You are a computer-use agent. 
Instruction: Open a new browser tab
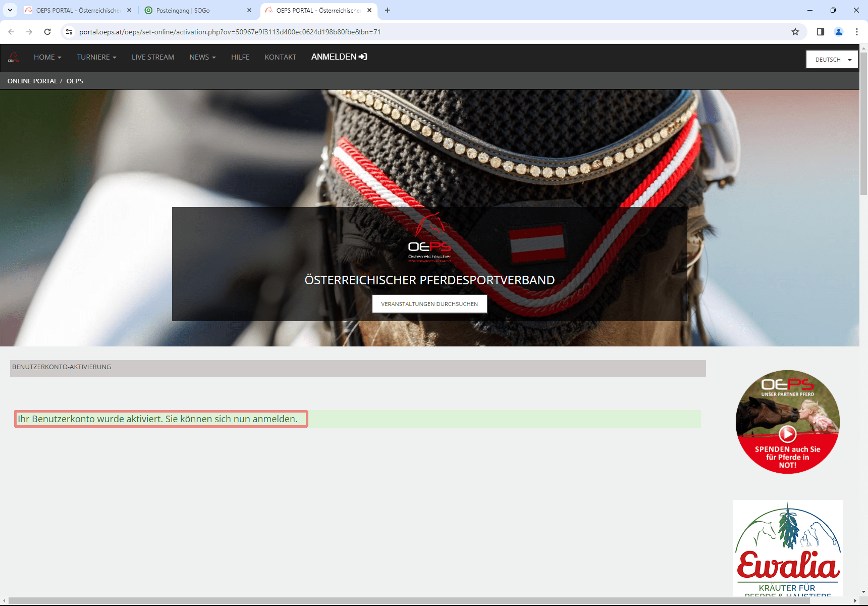[x=388, y=10]
